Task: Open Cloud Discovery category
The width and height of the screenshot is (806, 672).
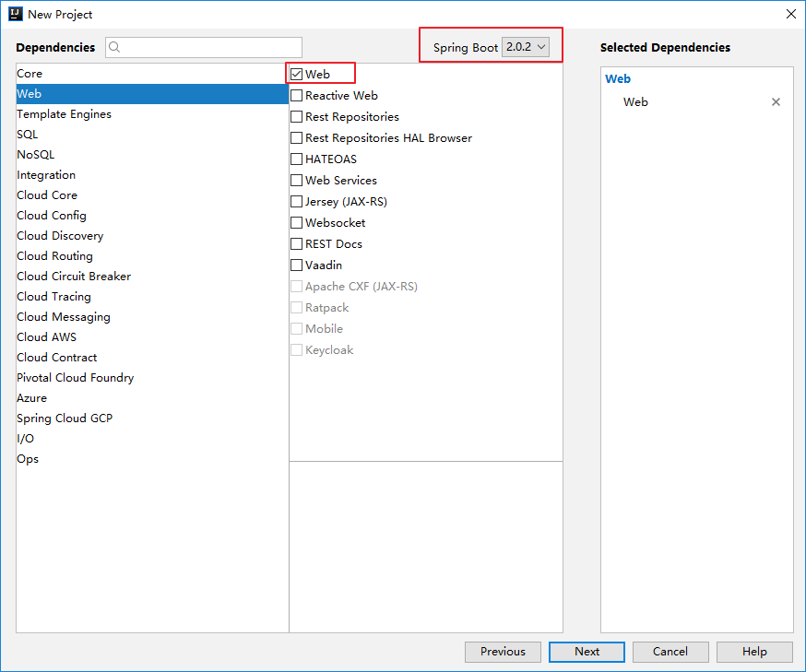Action: pos(152,236)
